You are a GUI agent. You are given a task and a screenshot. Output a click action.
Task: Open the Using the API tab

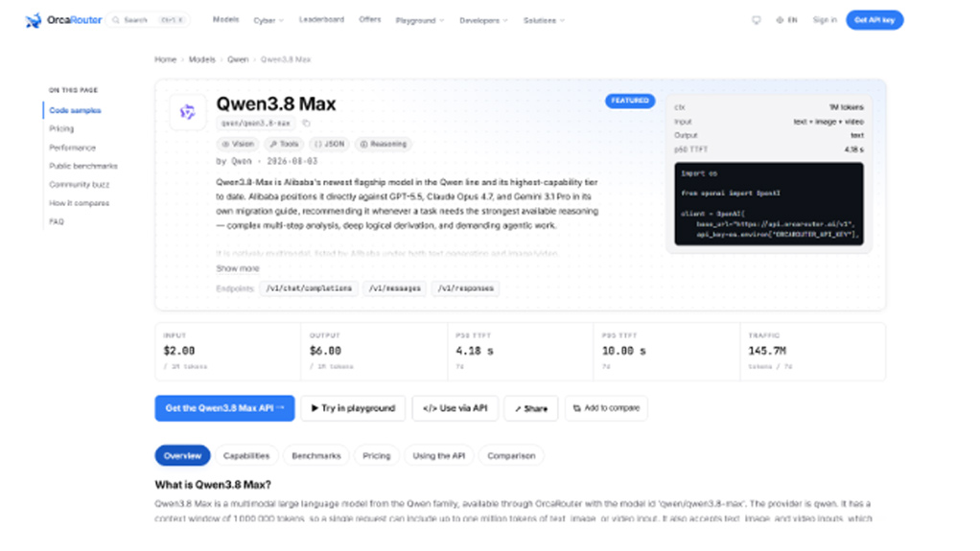[439, 455]
